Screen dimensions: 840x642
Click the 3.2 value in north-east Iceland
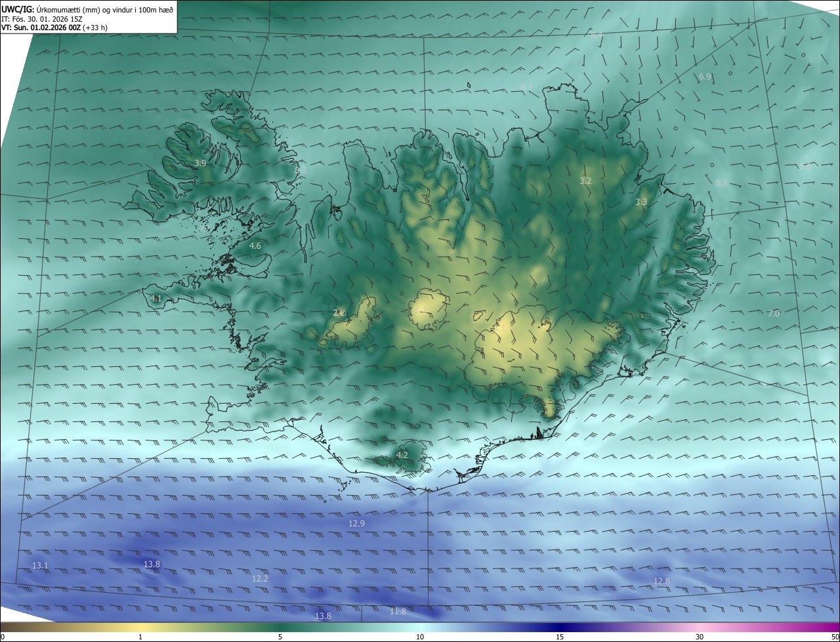pyautogui.click(x=585, y=181)
